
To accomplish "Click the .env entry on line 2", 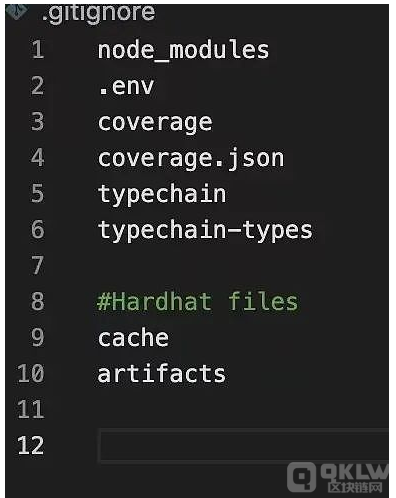I will point(126,87).
